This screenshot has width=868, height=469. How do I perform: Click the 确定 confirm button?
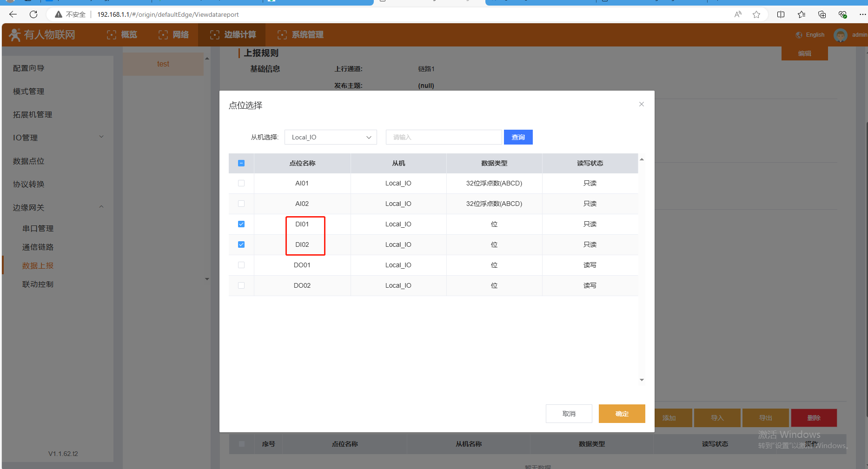622,414
